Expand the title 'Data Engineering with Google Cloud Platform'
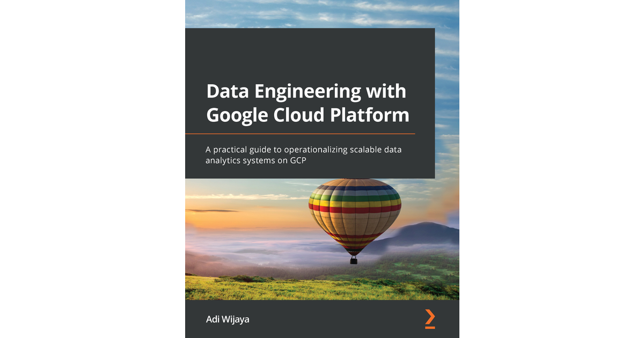The image size is (644, 338). click(306, 103)
